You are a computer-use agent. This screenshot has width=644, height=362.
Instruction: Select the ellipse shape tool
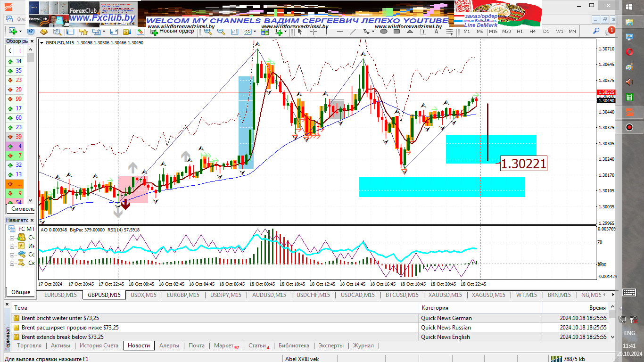pyautogui.click(x=384, y=31)
